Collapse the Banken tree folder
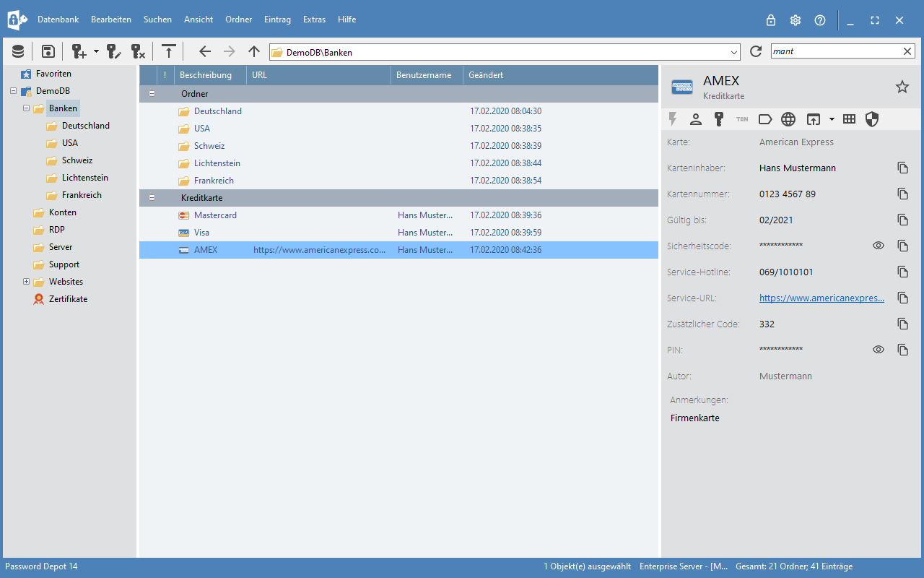Viewport: 924px width, 578px height. click(26, 108)
